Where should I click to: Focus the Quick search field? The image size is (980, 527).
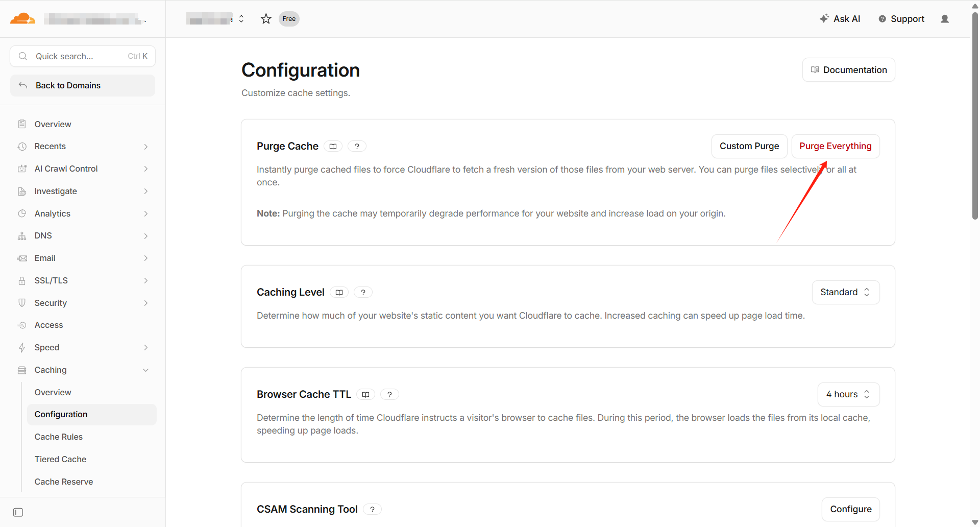[83, 56]
